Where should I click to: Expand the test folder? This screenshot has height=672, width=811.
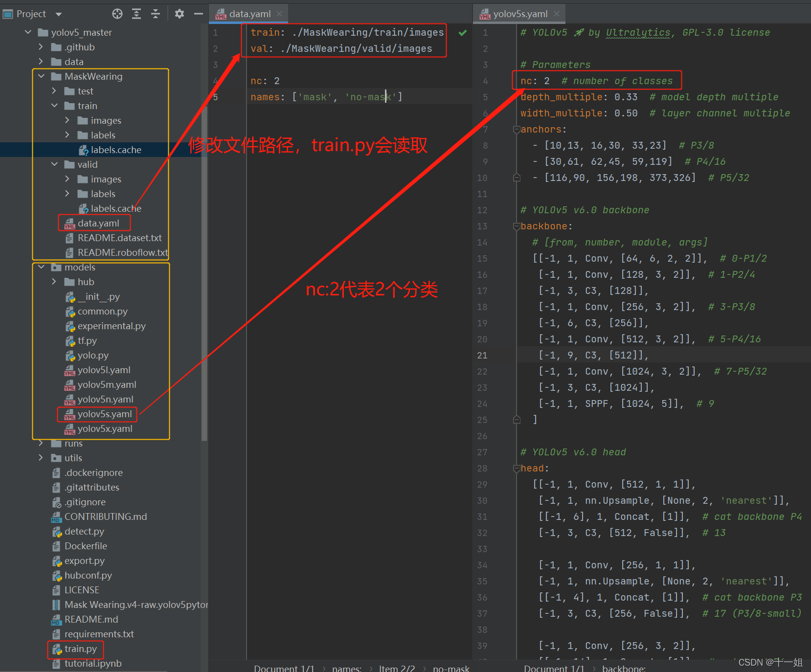click(x=54, y=91)
